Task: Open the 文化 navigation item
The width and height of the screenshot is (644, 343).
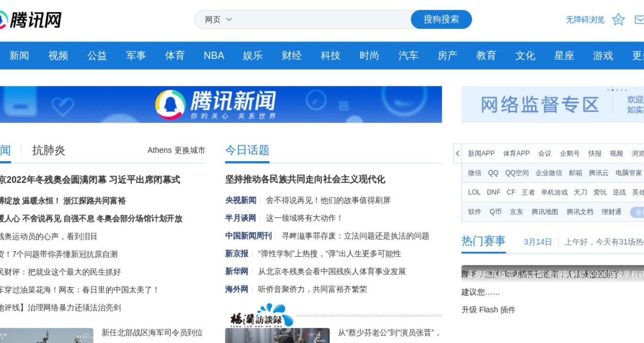Action: click(x=525, y=56)
